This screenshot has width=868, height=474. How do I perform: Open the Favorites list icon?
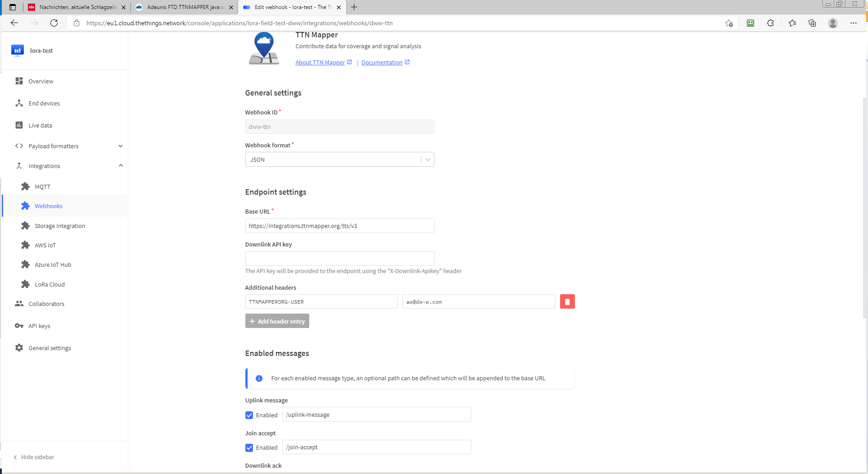792,23
